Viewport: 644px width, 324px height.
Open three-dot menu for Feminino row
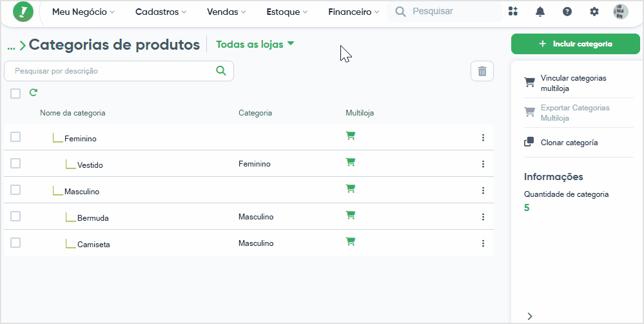tap(483, 137)
